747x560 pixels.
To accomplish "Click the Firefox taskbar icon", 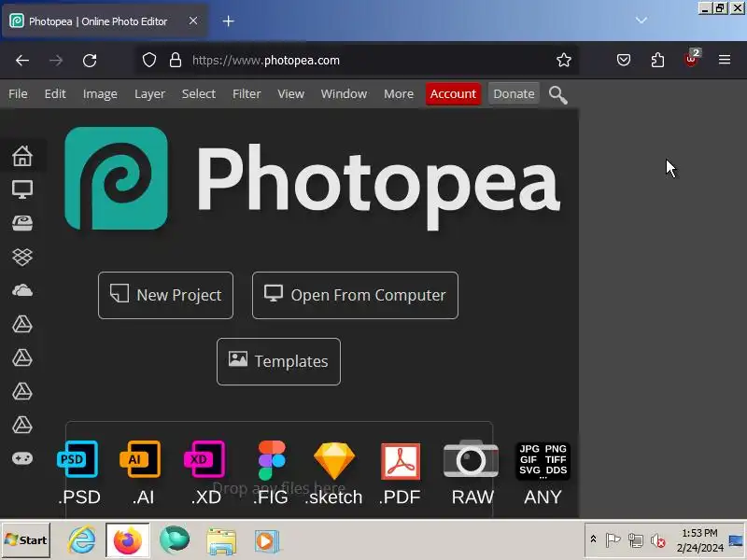I will pos(128,540).
